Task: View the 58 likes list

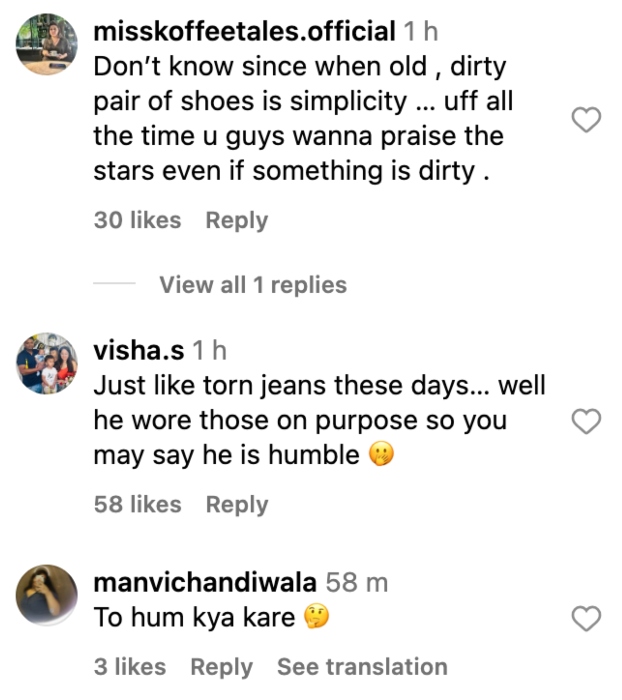Action: click(x=137, y=504)
